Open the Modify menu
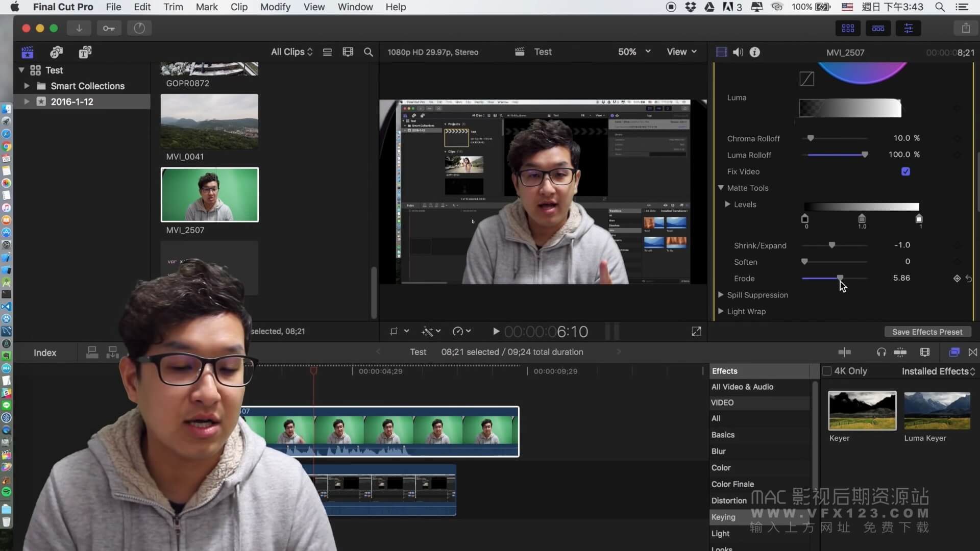Image resolution: width=980 pixels, height=551 pixels. pyautogui.click(x=275, y=7)
